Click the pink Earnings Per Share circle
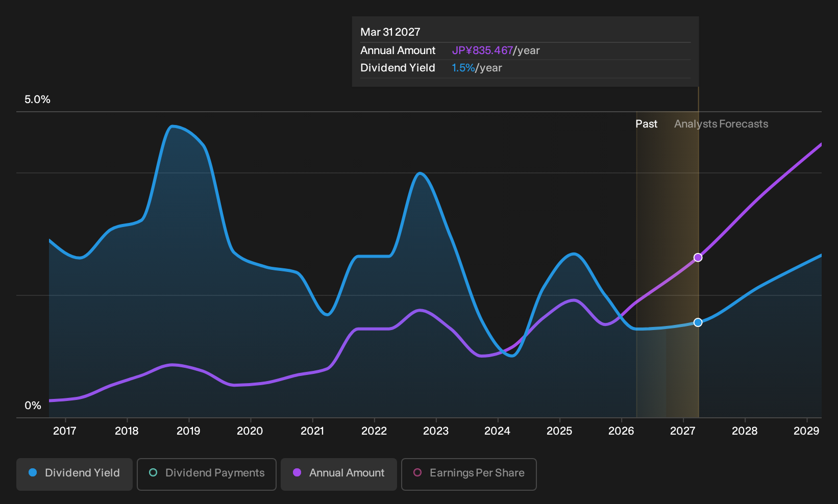Viewport: 838px width, 504px height. [x=417, y=472]
